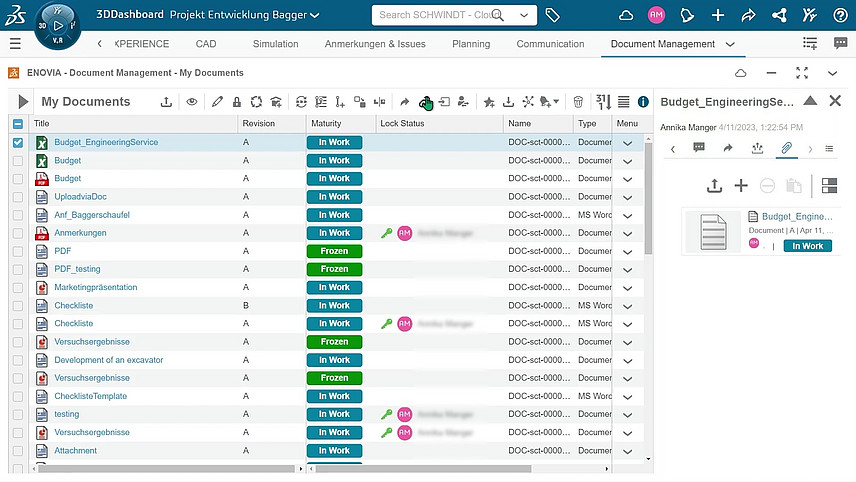The width and height of the screenshot is (856, 482).
Task: Check the UploadviaDoc row checkbox
Action: pos(18,197)
